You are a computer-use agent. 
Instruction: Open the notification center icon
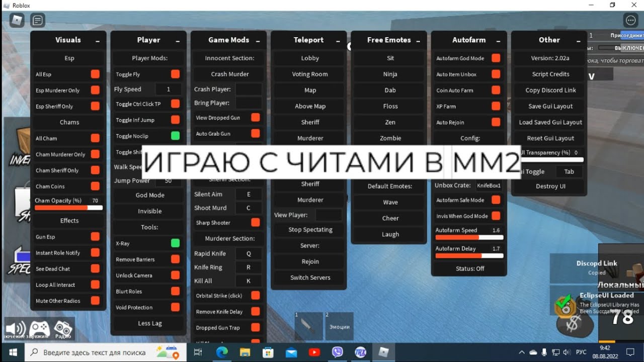pyautogui.click(x=630, y=352)
